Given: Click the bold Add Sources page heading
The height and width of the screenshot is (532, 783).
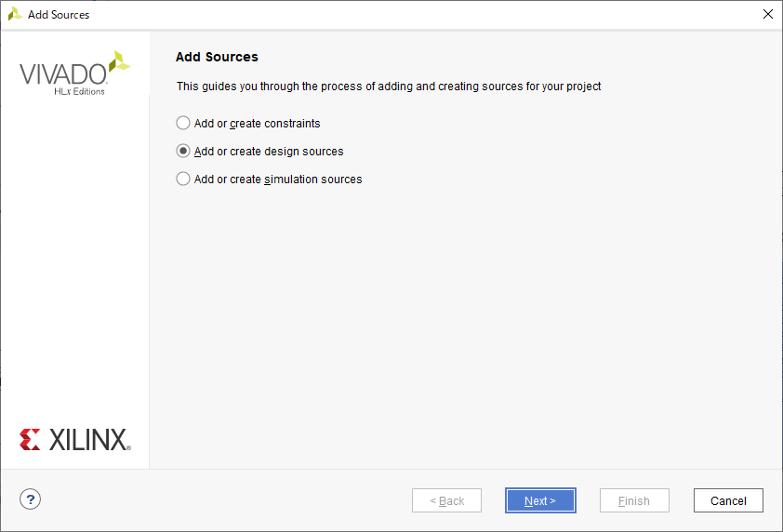Looking at the screenshot, I should (x=217, y=57).
